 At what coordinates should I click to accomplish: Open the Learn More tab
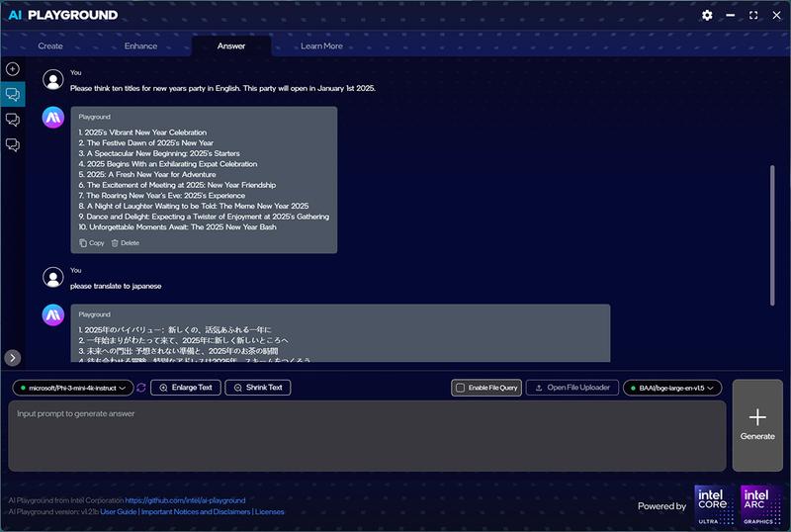point(322,45)
